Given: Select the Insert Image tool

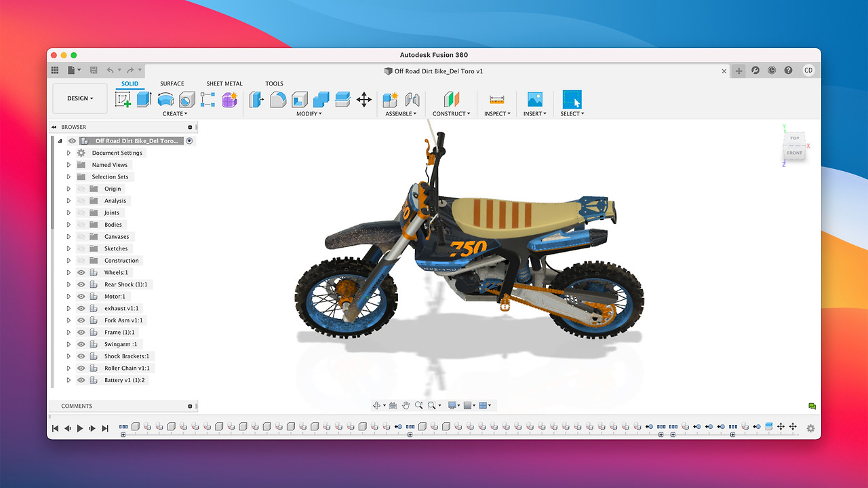Looking at the screenshot, I should pos(534,99).
